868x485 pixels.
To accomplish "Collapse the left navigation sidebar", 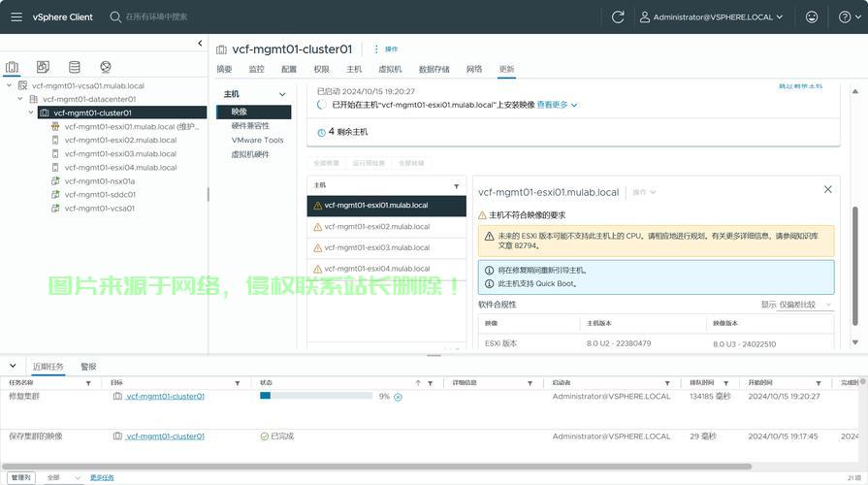I will [x=200, y=44].
